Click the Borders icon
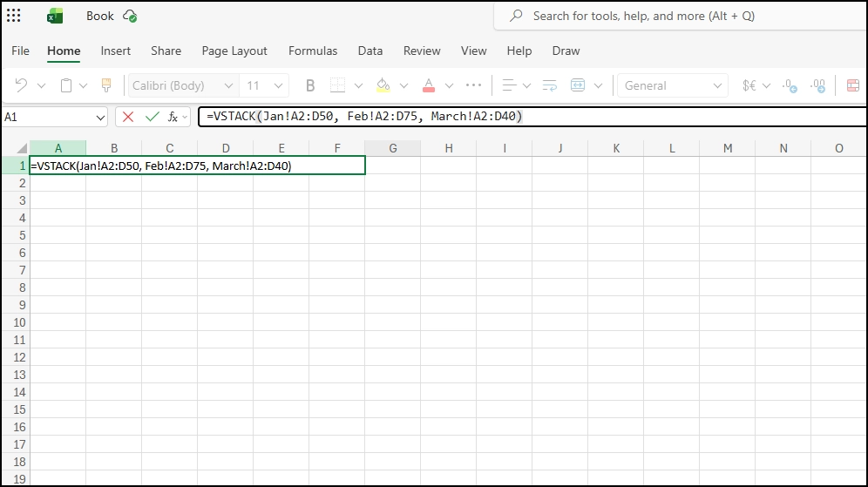868x487 pixels. click(337, 85)
